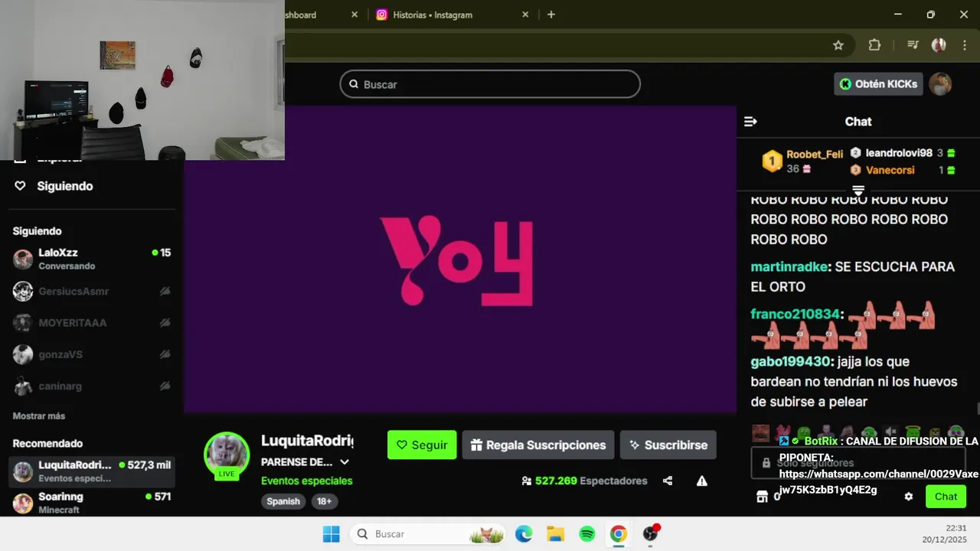Open followed channel MOYERITAAA
Screen dimensions: 980x551
point(92,323)
